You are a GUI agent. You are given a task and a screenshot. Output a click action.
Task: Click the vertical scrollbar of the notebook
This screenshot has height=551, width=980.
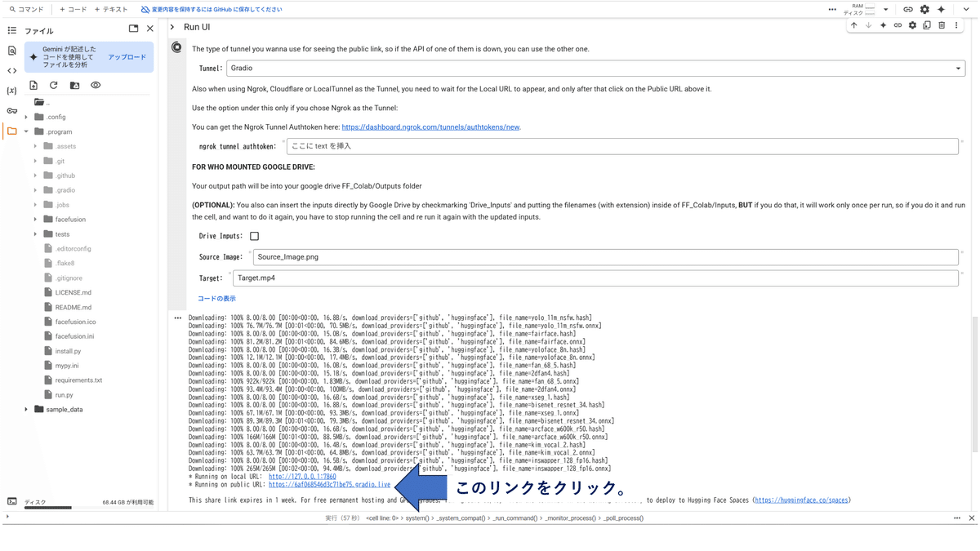point(973,384)
